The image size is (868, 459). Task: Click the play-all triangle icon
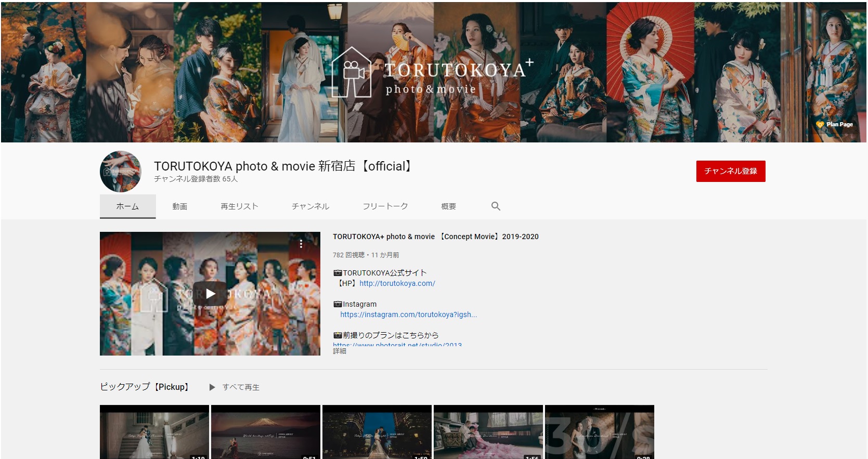(212, 387)
